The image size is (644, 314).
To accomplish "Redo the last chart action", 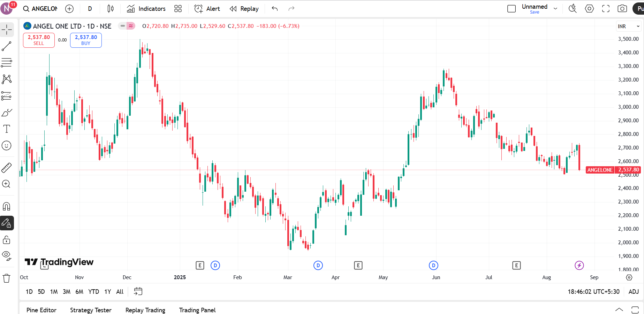I will [x=291, y=9].
